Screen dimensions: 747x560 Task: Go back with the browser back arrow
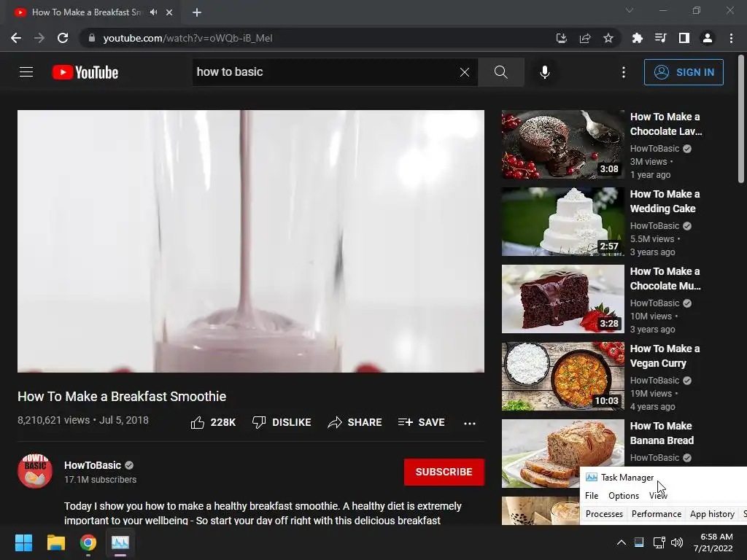tap(16, 38)
